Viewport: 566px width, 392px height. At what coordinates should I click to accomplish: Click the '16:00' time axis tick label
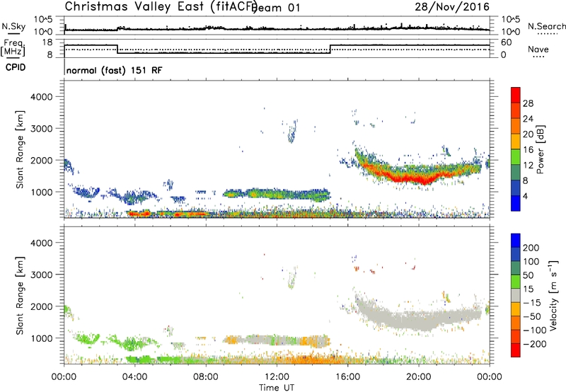[x=347, y=377]
